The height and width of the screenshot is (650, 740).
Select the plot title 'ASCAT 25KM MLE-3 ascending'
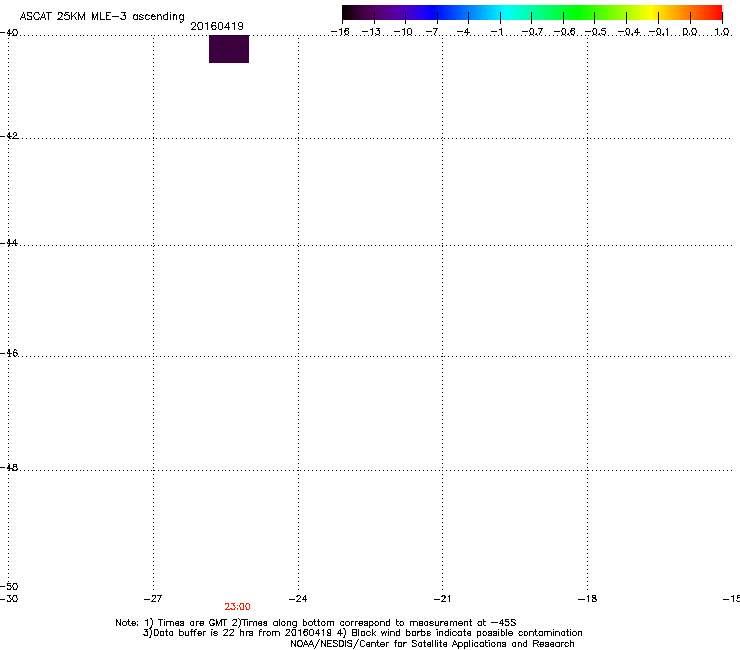102,16
